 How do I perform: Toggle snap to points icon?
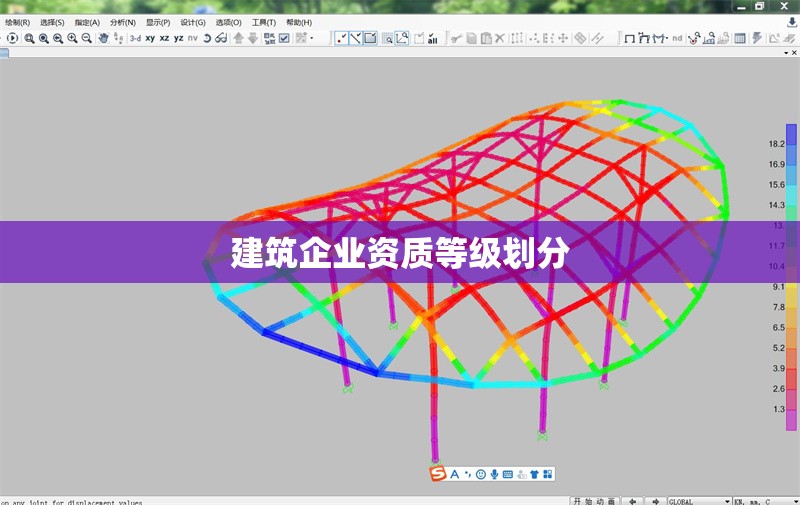coord(341,38)
